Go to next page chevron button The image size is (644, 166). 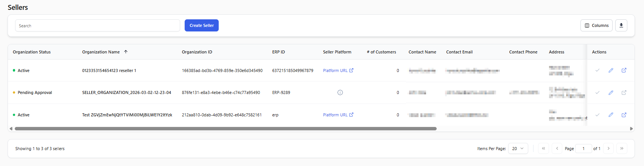pos(608,149)
